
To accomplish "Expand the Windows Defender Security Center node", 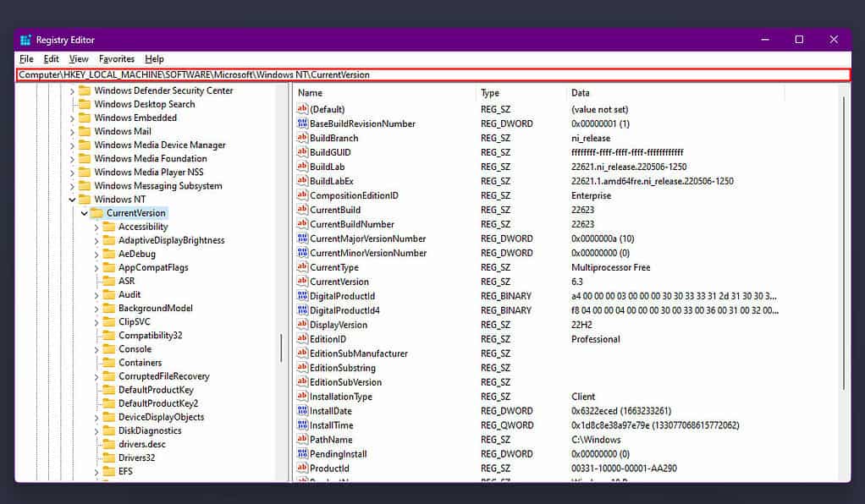I will coord(72,91).
